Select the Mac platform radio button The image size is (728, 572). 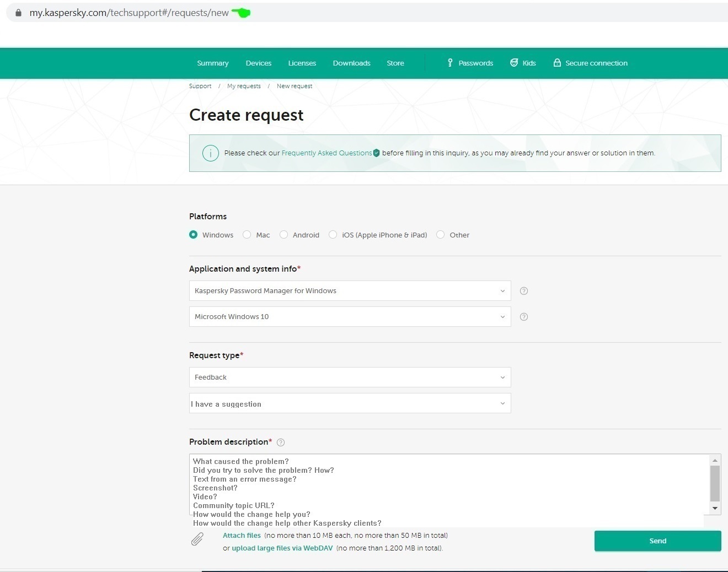click(247, 235)
